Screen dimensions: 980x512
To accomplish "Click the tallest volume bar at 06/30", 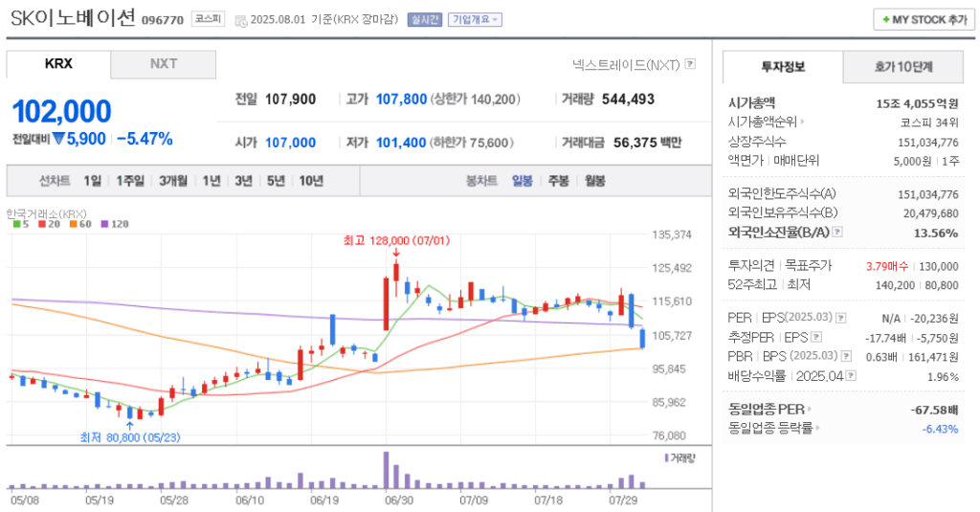I will [x=387, y=470].
